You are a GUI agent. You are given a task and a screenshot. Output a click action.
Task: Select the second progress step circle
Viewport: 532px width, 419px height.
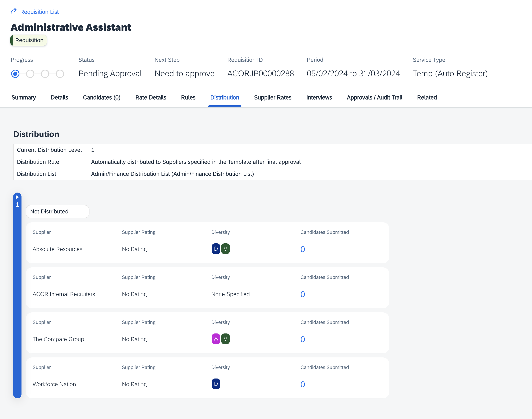[x=30, y=74]
